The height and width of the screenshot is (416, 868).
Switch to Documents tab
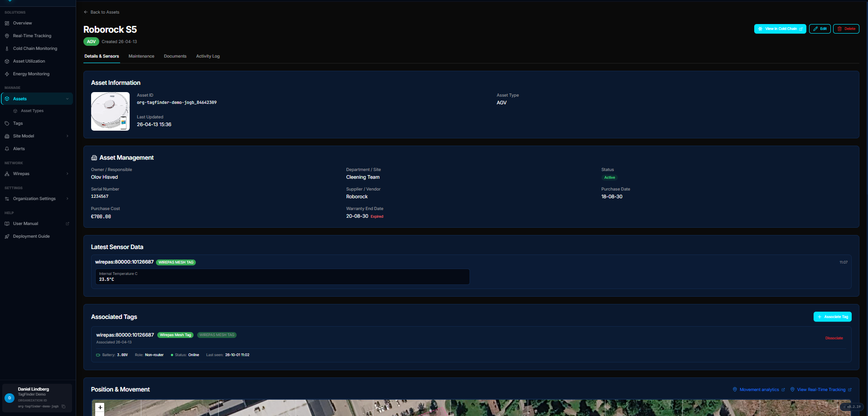(x=175, y=56)
